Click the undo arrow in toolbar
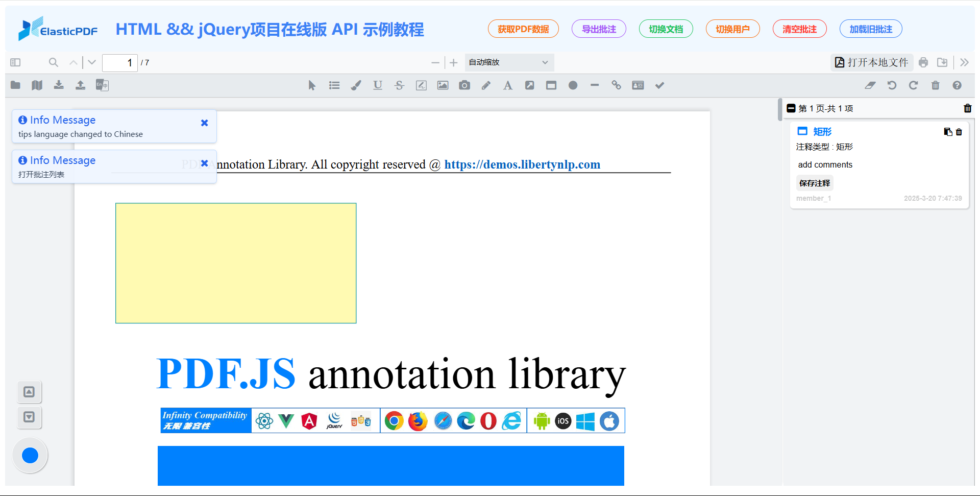The height and width of the screenshot is (496, 980). click(x=892, y=85)
